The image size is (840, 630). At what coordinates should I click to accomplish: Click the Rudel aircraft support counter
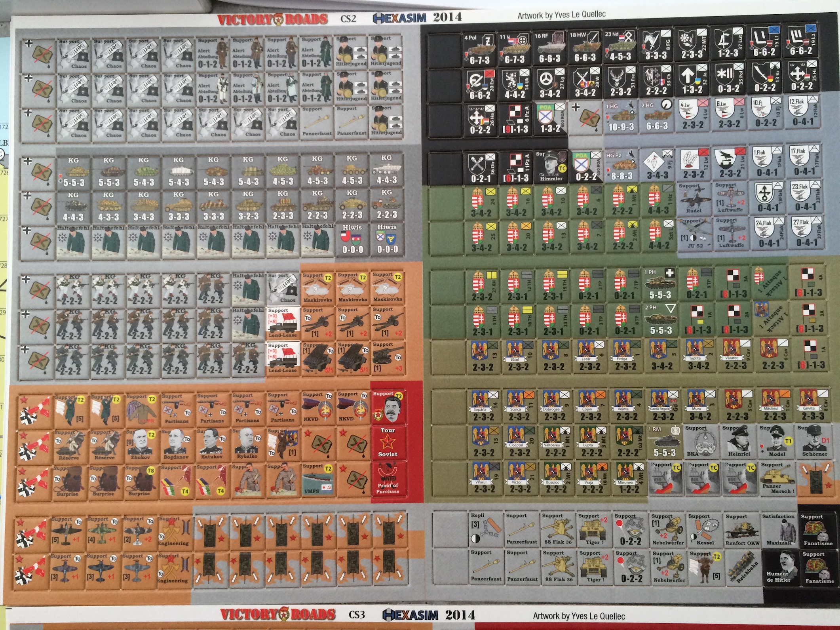pos(693,198)
